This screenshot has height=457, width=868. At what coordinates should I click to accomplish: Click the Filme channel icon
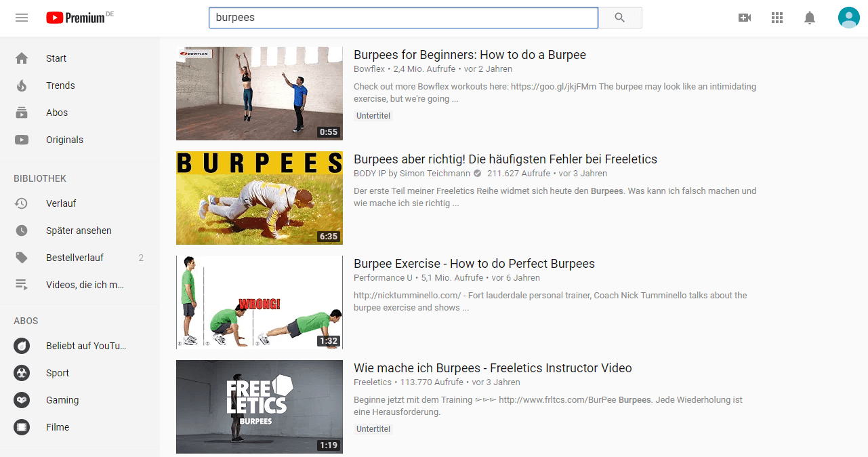[x=22, y=427]
